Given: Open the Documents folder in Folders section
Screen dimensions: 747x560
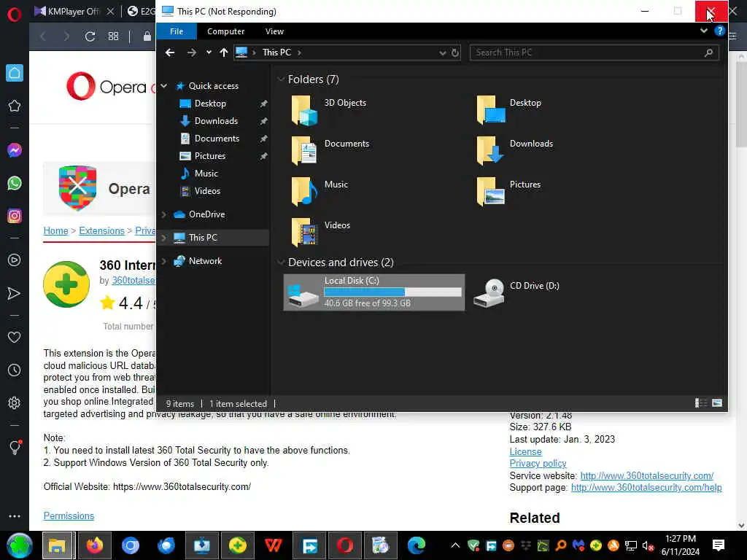Looking at the screenshot, I should pyautogui.click(x=330, y=150).
